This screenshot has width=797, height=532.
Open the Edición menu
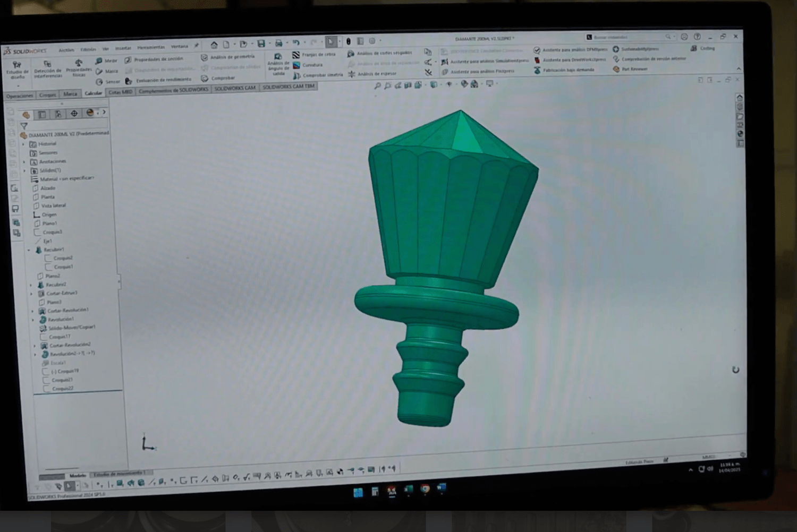click(x=88, y=50)
